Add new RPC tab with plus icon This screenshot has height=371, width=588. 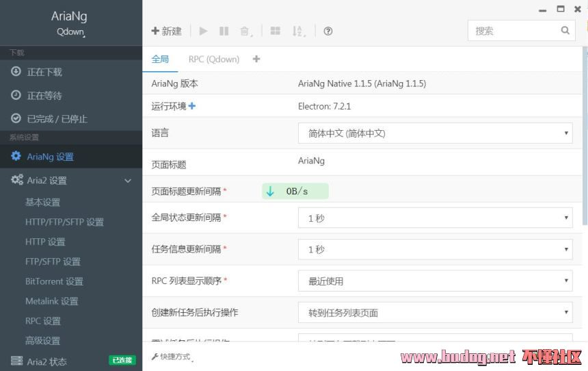[x=256, y=59]
